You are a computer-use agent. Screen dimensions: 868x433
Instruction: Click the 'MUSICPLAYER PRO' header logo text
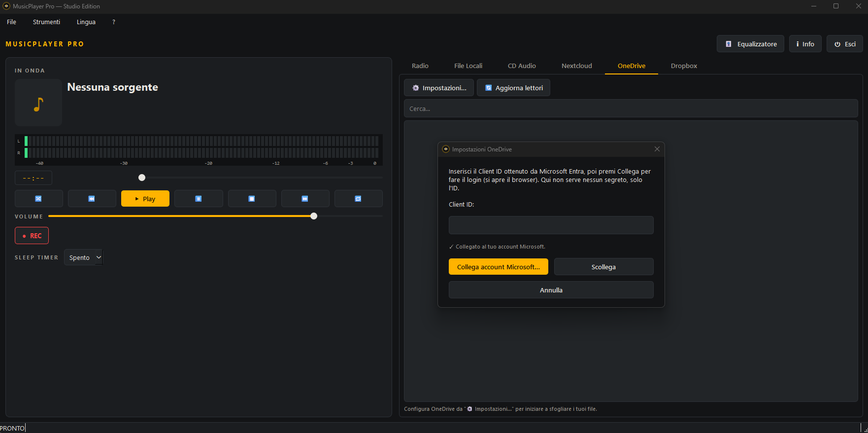click(45, 44)
